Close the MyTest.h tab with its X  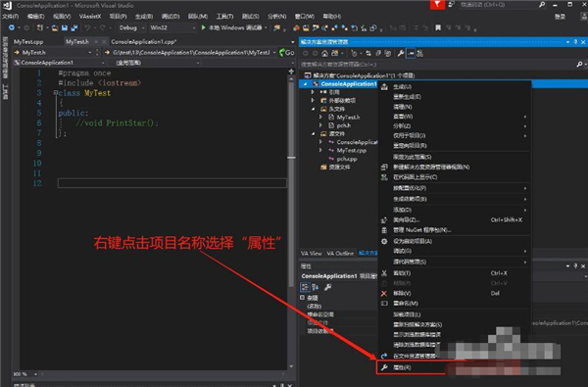pyautogui.click(x=104, y=41)
